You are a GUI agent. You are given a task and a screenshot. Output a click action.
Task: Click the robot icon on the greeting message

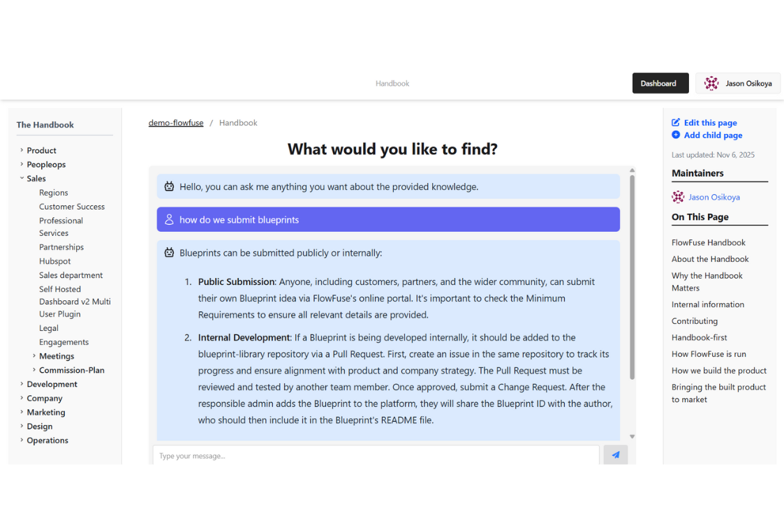[x=169, y=186]
